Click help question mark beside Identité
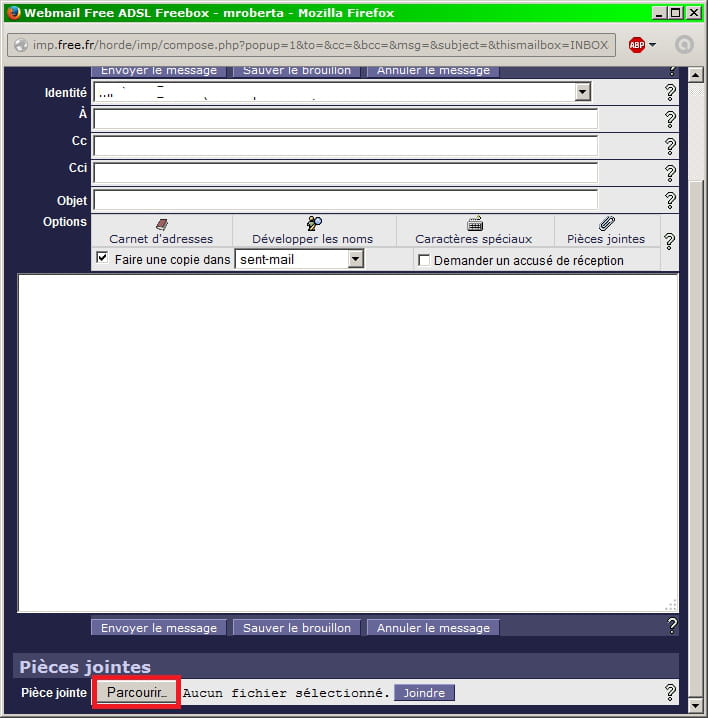Screen dimensions: 708x718 pyautogui.click(x=670, y=93)
